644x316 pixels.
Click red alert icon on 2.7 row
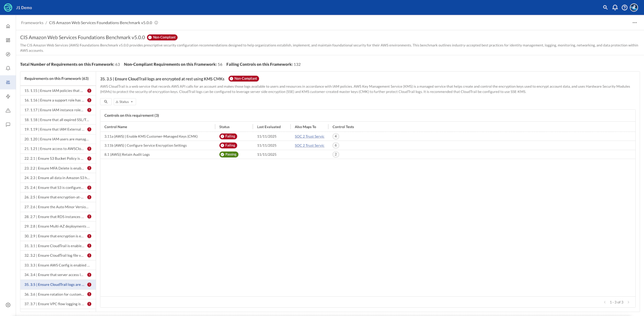(89, 216)
